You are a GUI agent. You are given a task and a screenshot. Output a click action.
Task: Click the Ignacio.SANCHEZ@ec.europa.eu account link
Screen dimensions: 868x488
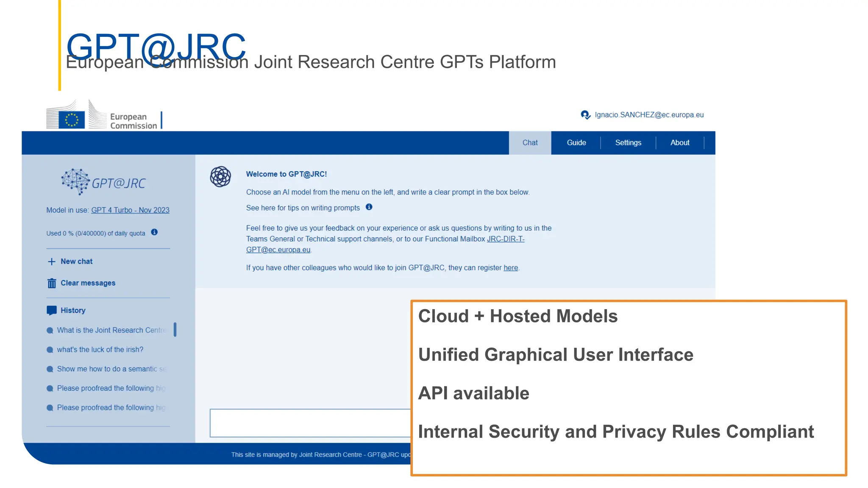(649, 115)
